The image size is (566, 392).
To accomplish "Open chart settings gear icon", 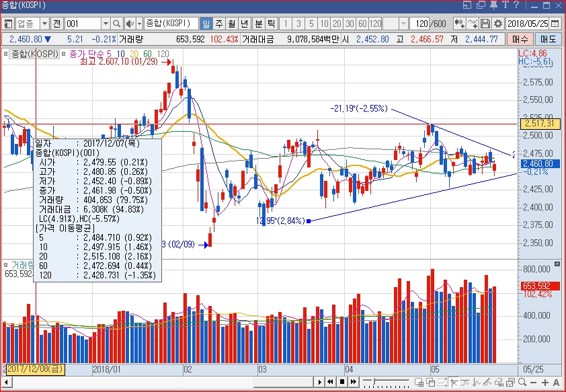I will pos(498,24).
